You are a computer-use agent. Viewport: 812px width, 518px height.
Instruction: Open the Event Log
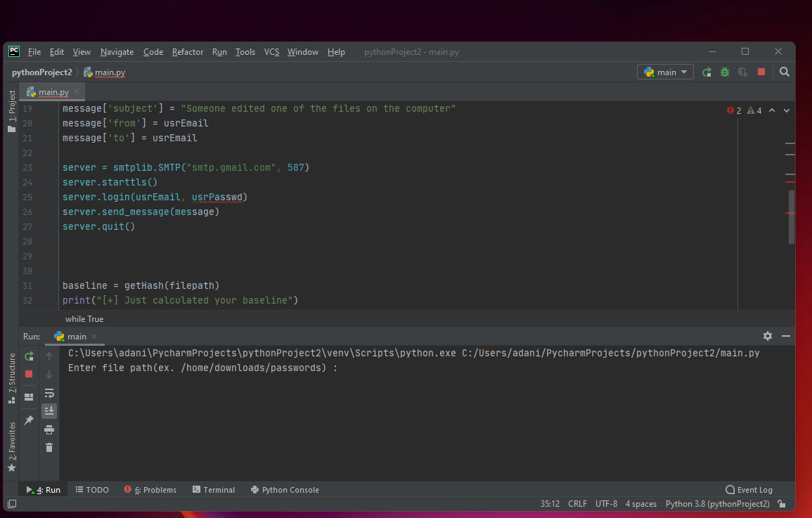[749, 489]
